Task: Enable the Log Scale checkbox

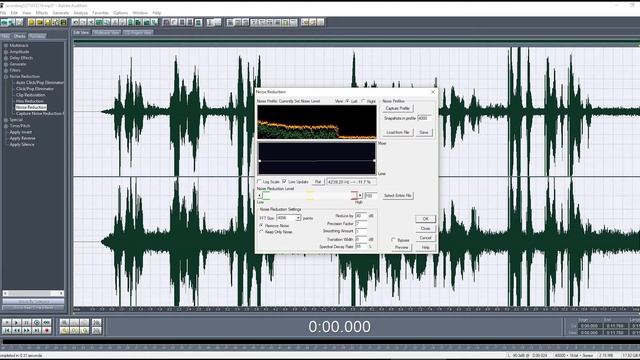Action: (x=259, y=181)
